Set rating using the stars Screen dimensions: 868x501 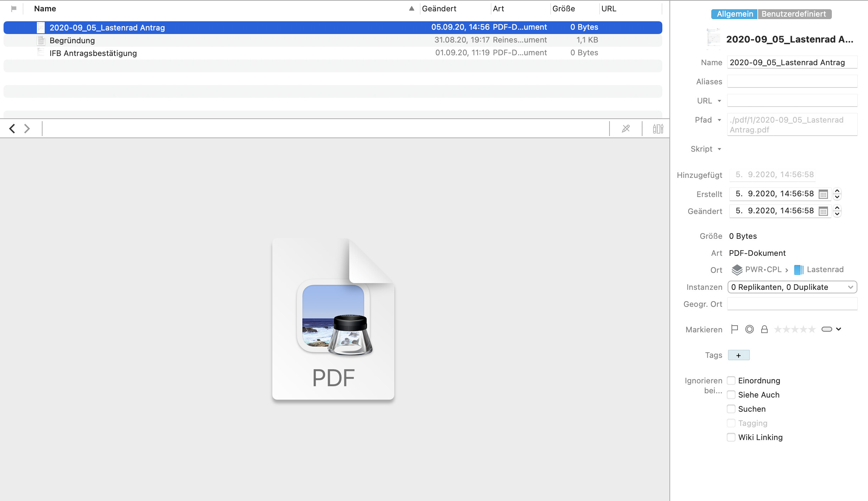click(x=795, y=330)
